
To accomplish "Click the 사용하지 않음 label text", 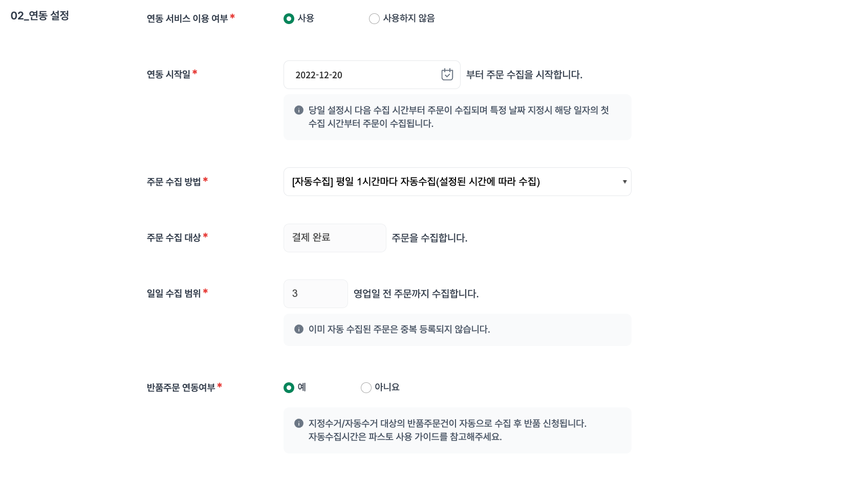I will 409,18.
